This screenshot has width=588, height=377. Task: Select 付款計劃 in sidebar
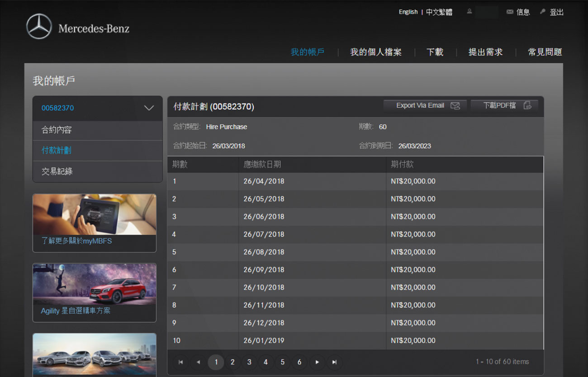pyautogui.click(x=97, y=151)
